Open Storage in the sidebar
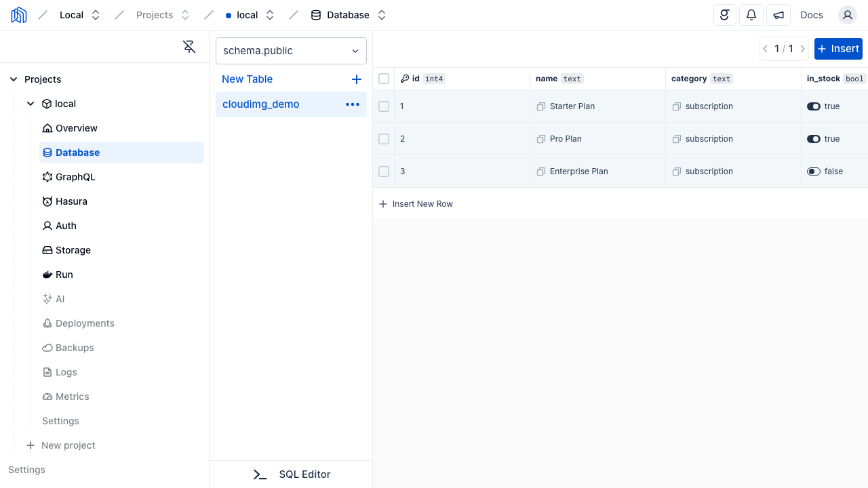The height and width of the screenshot is (488, 868). tap(122, 250)
